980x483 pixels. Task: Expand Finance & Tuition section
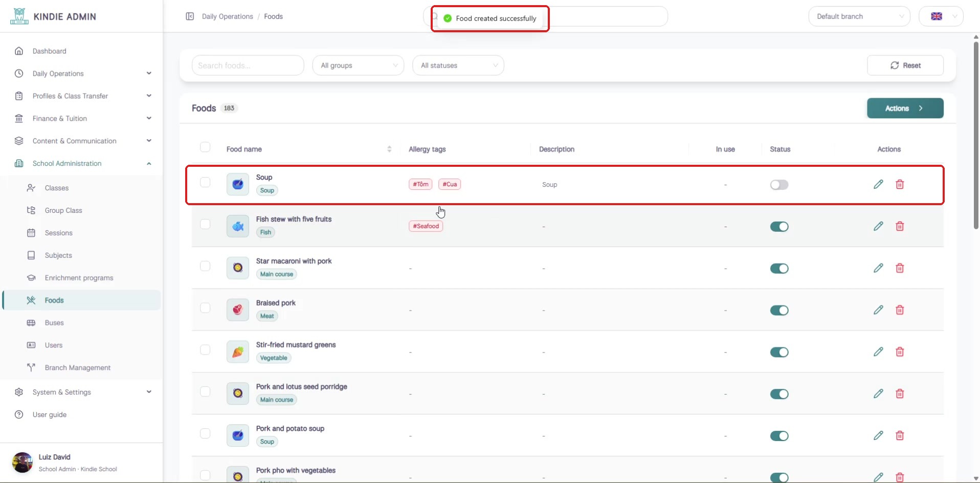82,119
